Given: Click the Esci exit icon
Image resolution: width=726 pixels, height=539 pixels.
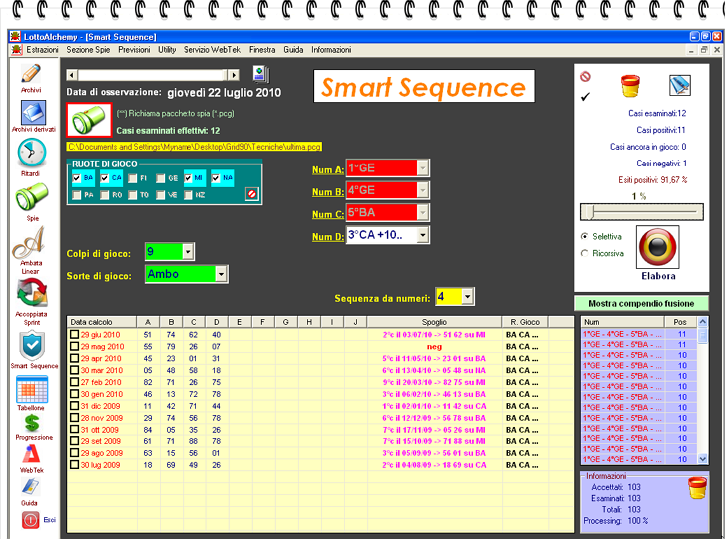Looking at the screenshot, I should (x=31, y=520).
